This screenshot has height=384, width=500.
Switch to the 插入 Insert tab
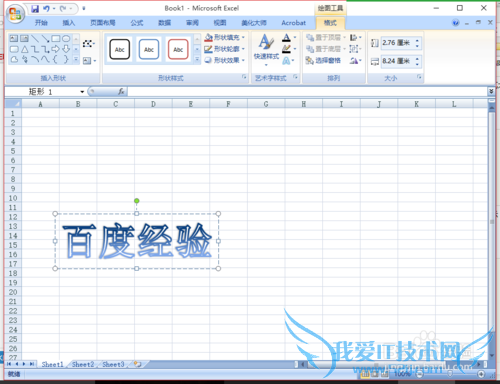tap(69, 23)
